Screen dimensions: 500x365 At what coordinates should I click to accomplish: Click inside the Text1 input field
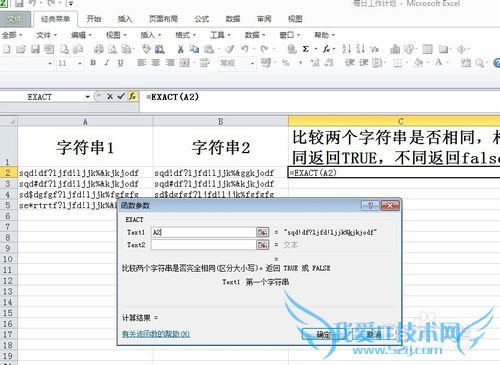(203, 232)
